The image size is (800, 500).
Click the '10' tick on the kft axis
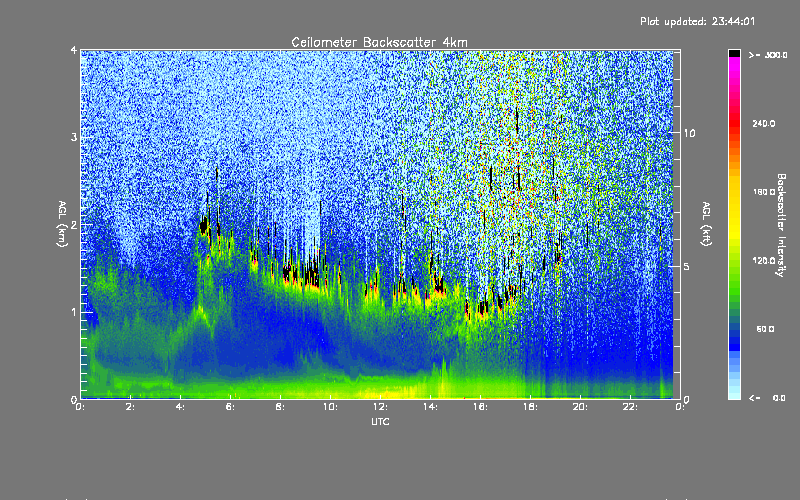689,133
